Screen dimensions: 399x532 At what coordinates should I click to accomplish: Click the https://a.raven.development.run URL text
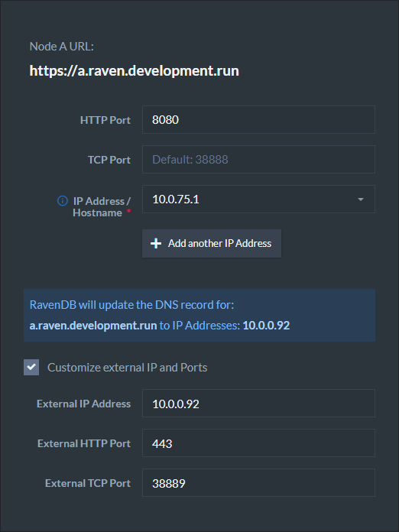[x=135, y=71]
